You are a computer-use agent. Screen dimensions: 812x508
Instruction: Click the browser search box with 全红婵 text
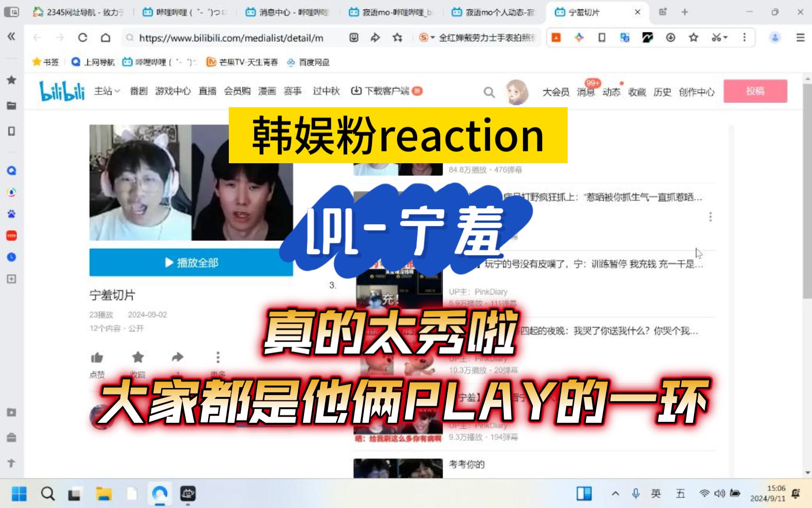click(x=487, y=38)
